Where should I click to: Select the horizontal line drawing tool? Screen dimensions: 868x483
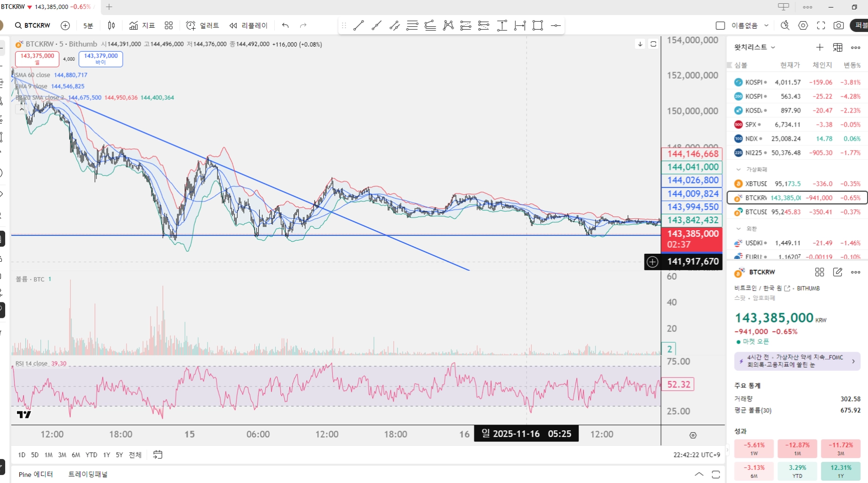(556, 25)
